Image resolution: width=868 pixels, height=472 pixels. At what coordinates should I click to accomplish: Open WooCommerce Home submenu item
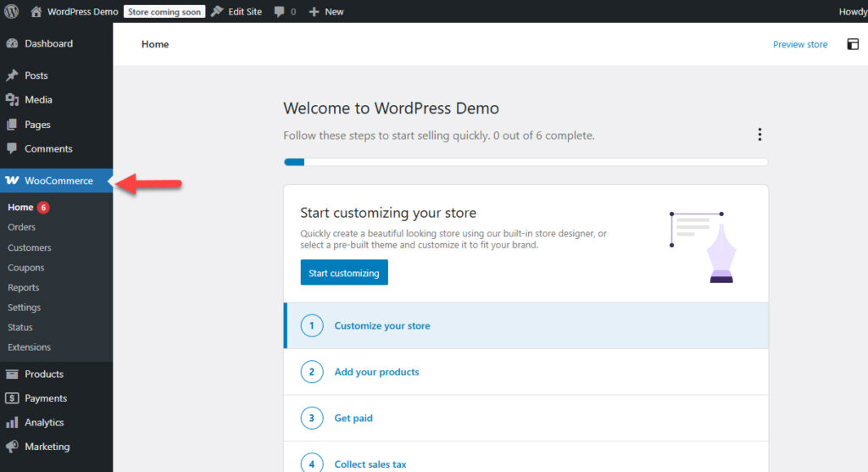pos(20,207)
